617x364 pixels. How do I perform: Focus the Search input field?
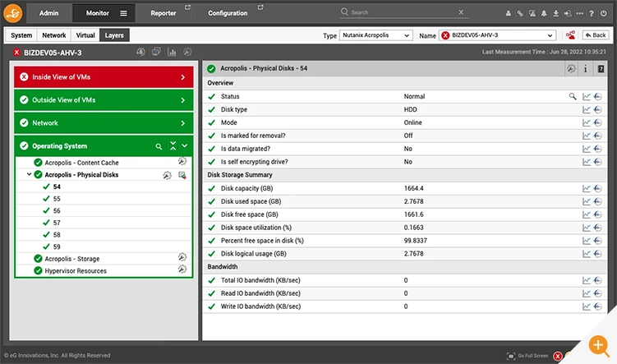[403, 12]
